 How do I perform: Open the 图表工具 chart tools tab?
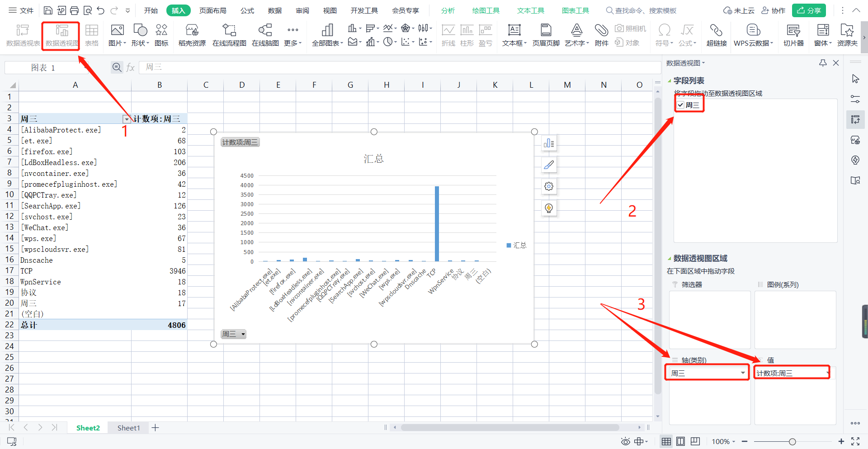pos(576,10)
